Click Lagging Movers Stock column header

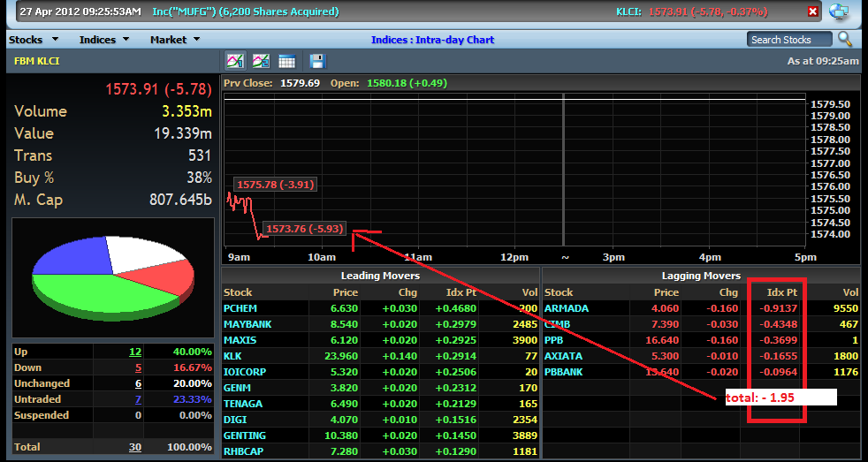tap(559, 292)
